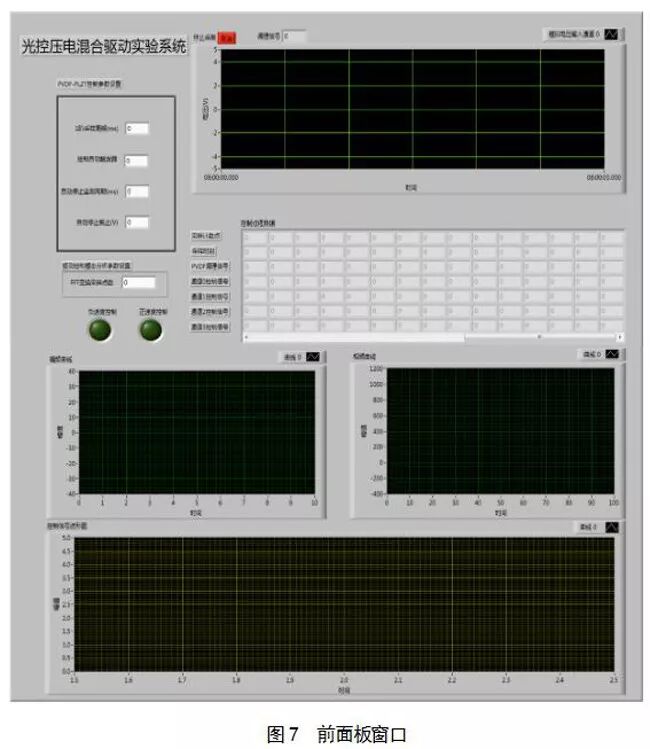Click the PVDF振荡信号 row label
The height and width of the screenshot is (749, 650).
tap(210, 266)
